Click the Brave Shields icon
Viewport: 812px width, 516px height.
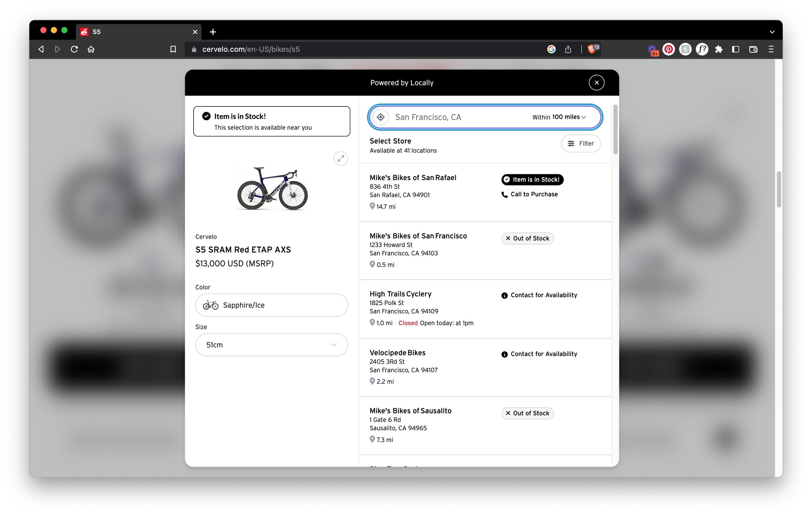click(591, 49)
